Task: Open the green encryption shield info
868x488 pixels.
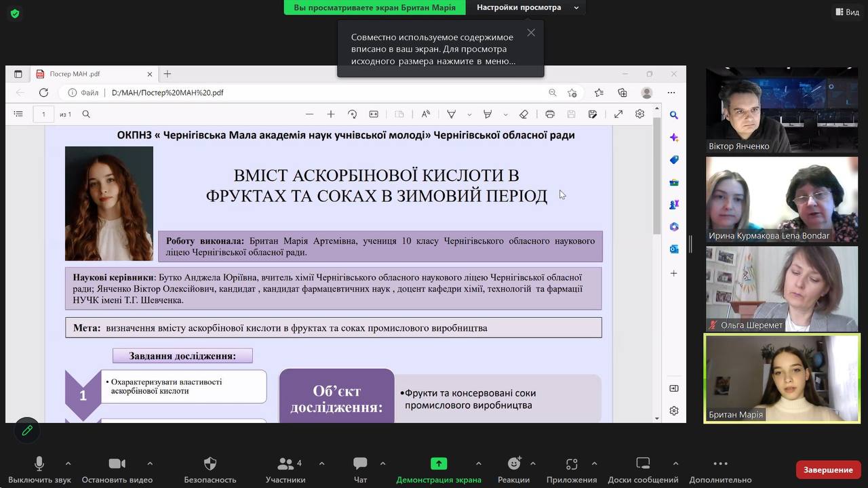Action: coord(15,13)
